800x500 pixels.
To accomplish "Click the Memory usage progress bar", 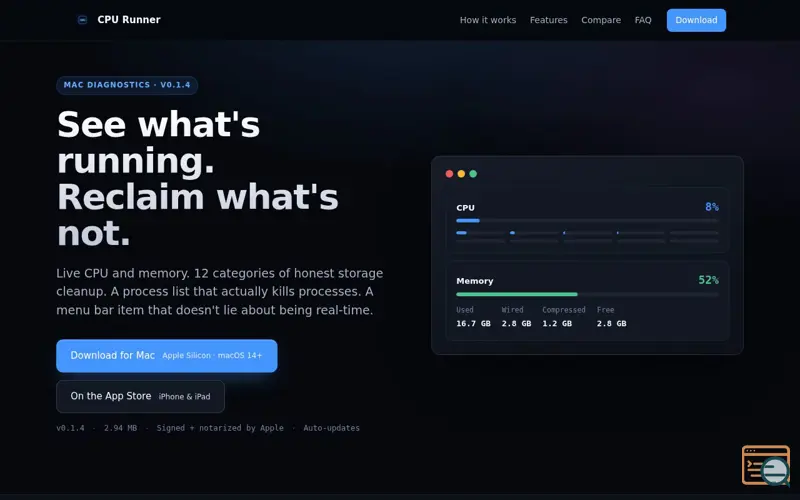I will [x=587, y=294].
